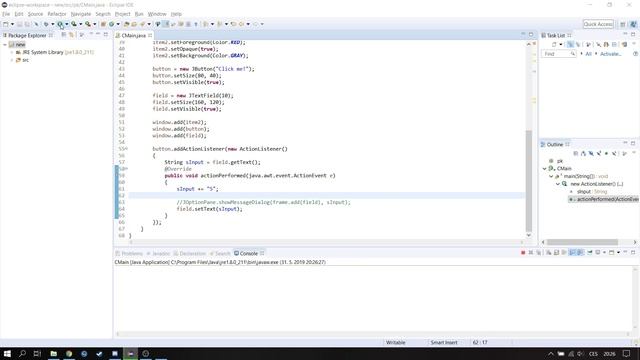
Task: Open the New button dropdown arrow
Action: pyautogui.click(x=12, y=24)
